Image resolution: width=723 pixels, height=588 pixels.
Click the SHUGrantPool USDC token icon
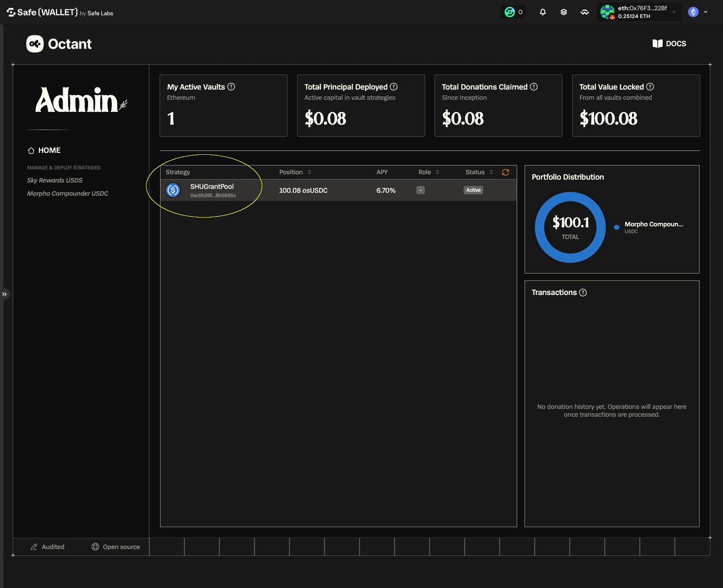coord(173,190)
